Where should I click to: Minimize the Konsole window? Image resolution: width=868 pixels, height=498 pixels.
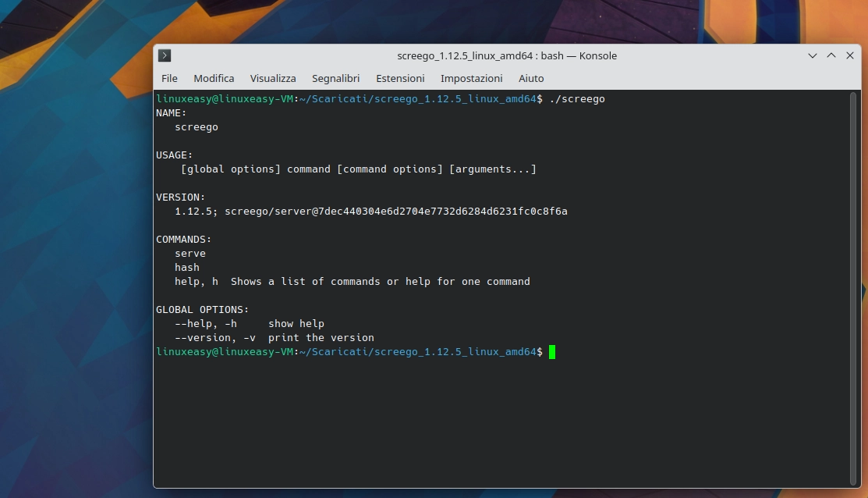(x=812, y=55)
